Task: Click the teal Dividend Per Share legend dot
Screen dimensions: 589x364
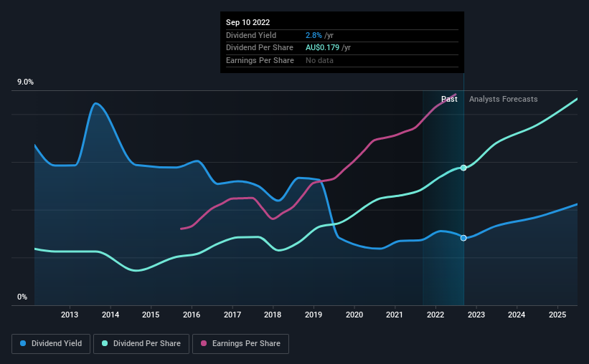Action: point(105,343)
